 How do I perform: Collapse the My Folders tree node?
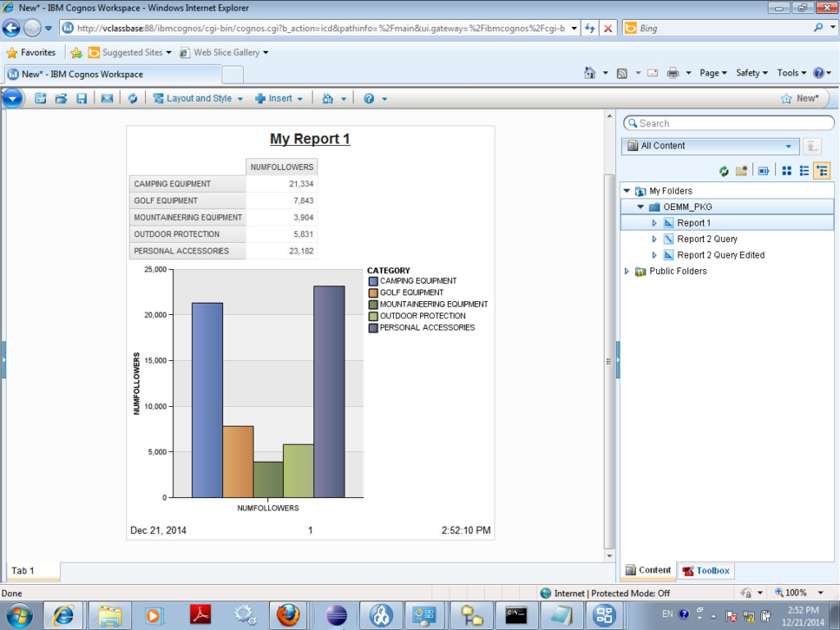627,190
